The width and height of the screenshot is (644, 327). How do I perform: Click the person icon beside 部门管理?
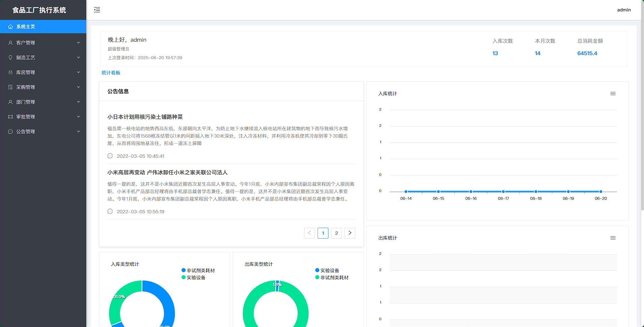point(10,102)
